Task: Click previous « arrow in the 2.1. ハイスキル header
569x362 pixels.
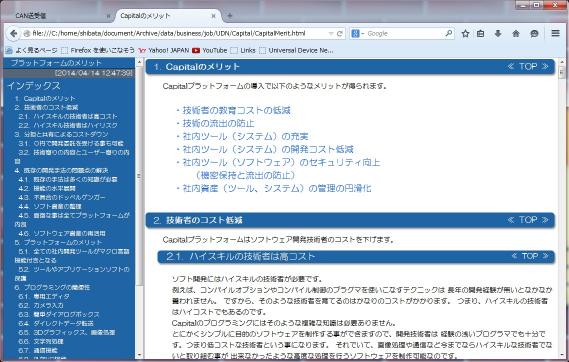Action: coord(514,256)
